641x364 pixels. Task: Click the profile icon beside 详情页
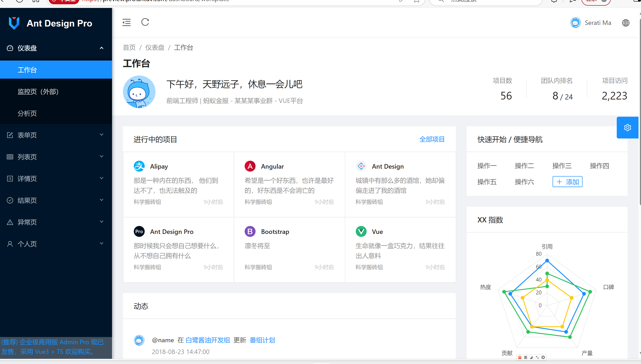click(10, 179)
